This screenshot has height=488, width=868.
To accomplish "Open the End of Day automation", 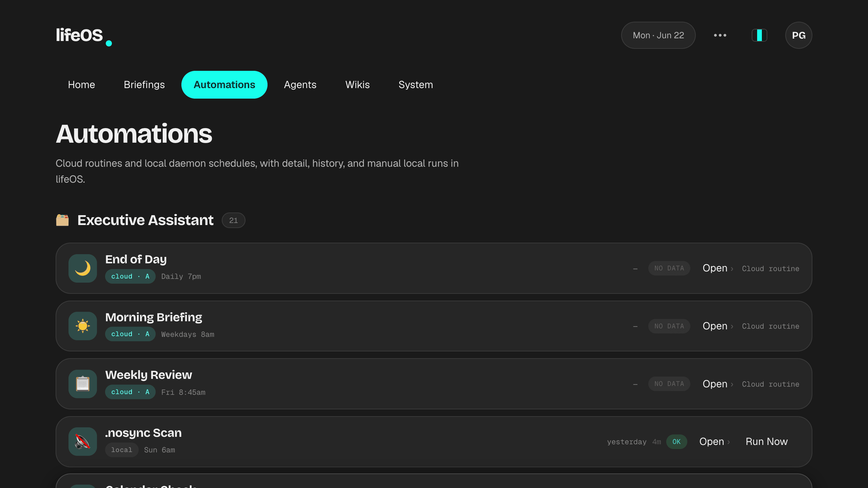I will click(x=717, y=268).
